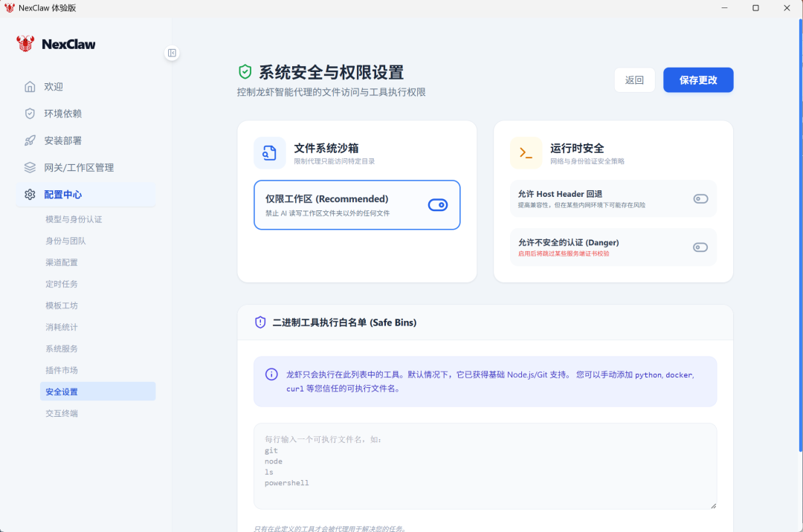Collapse the sidebar with the panel icon

172,53
